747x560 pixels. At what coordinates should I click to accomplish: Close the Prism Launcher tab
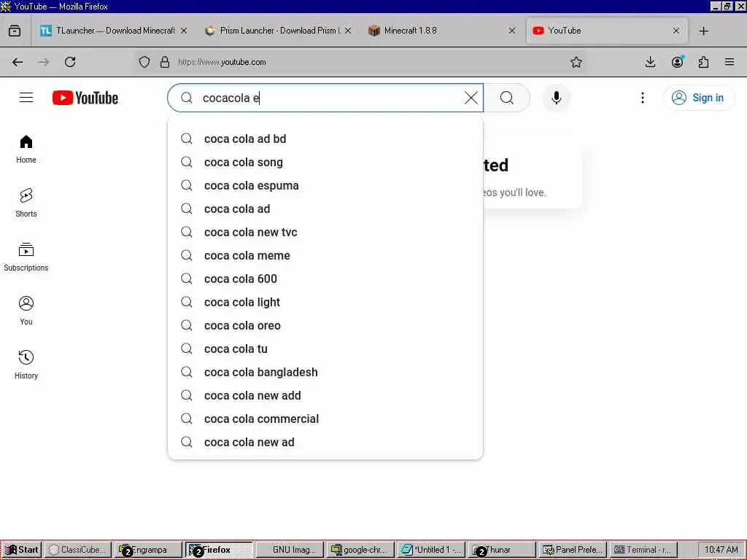pyautogui.click(x=348, y=31)
